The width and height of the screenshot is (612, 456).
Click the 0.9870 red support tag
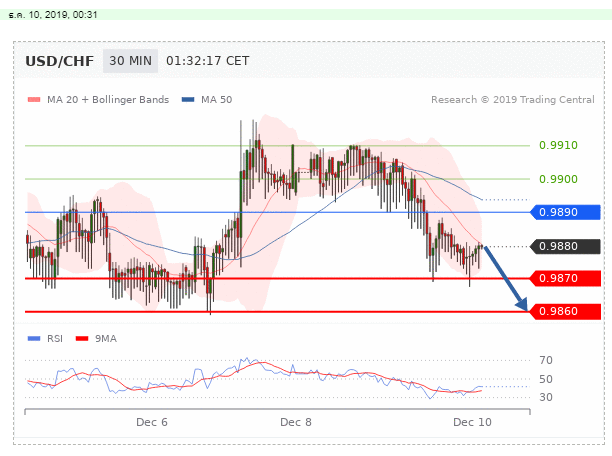pyautogui.click(x=565, y=278)
